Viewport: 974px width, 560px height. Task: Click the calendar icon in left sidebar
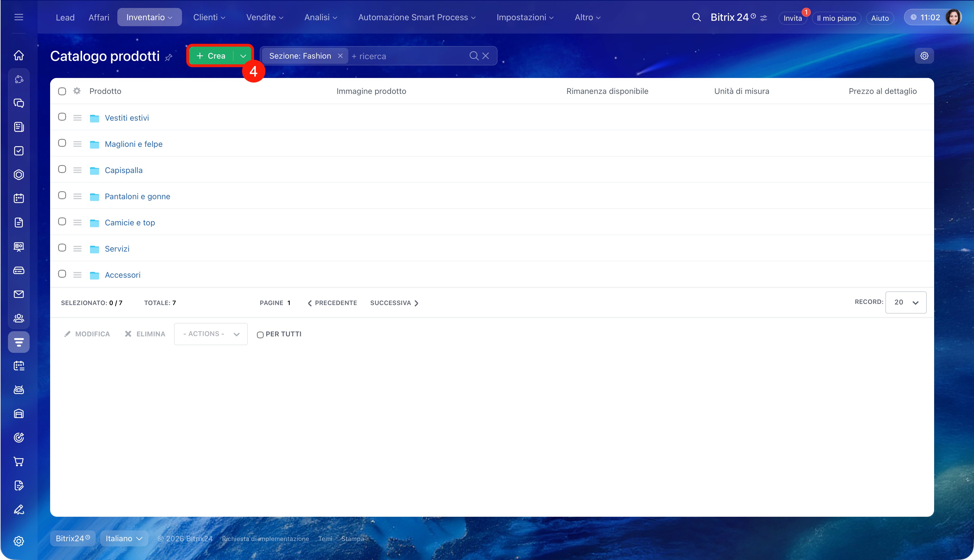pyautogui.click(x=19, y=198)
